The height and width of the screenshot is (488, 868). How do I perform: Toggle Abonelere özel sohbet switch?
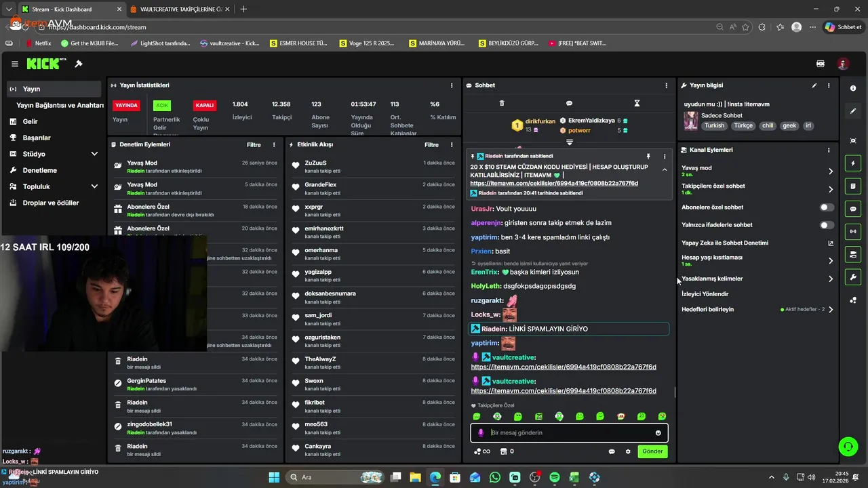pos(827,207)
